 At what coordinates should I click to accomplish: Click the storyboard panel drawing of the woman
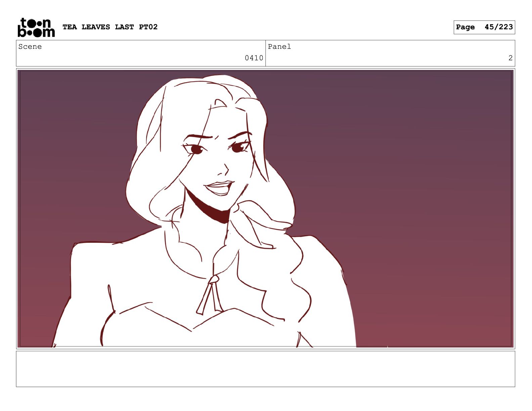(265, 209)
